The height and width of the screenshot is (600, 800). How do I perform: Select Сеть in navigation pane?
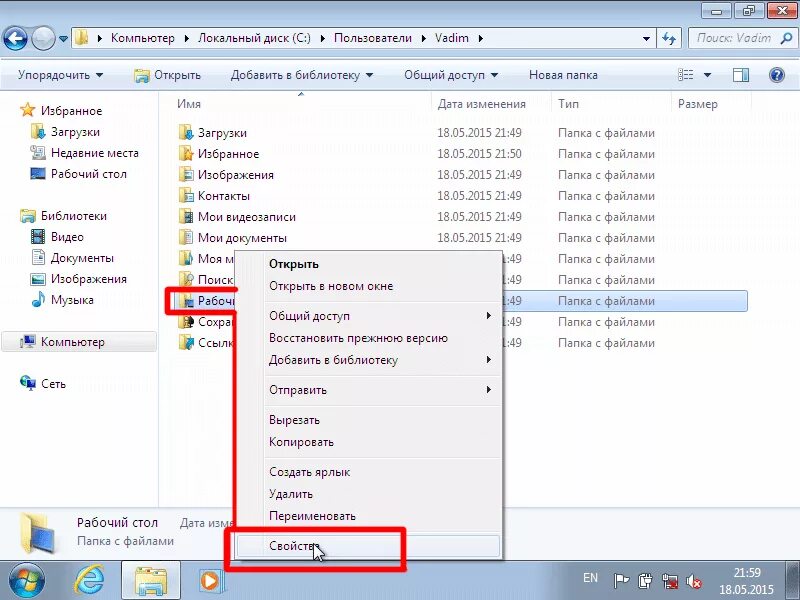pos(43,384)
